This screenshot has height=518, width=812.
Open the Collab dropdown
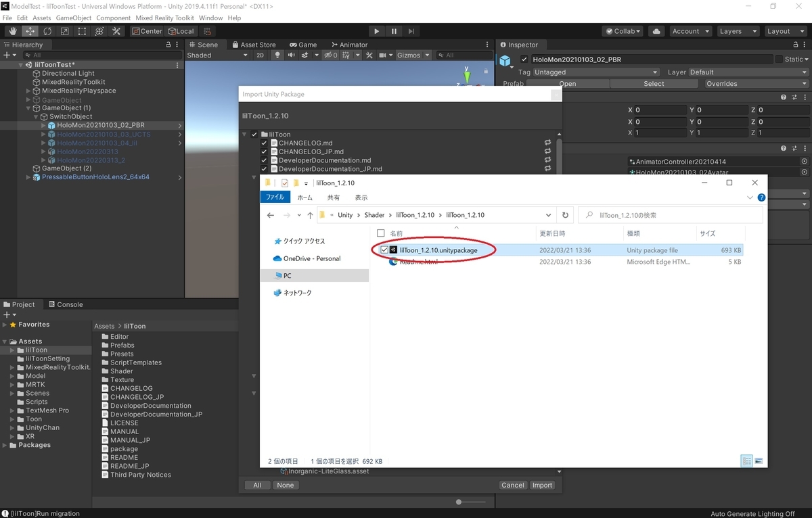tap(623, 31)
